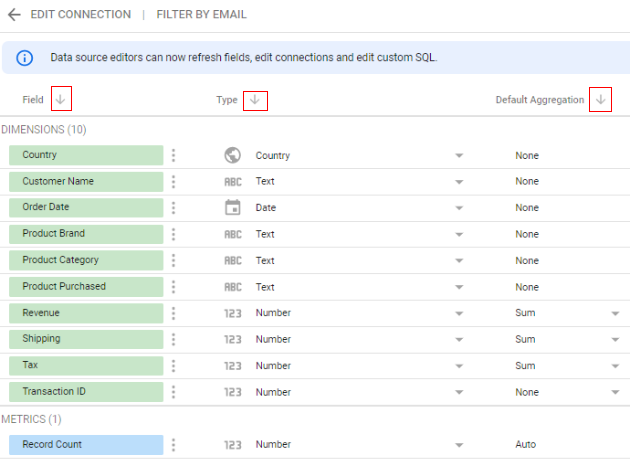The height and width of the screenshot is (466, 630).
Task: Select the Transaction ID field chip
Action: pyautogui.click(x=86, y=392)
